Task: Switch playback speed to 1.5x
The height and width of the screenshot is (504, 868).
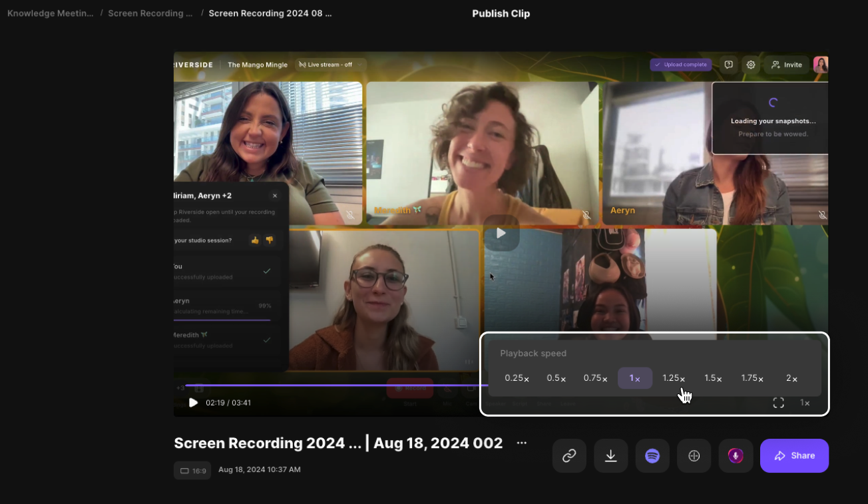Action: [x=713, y=378]
